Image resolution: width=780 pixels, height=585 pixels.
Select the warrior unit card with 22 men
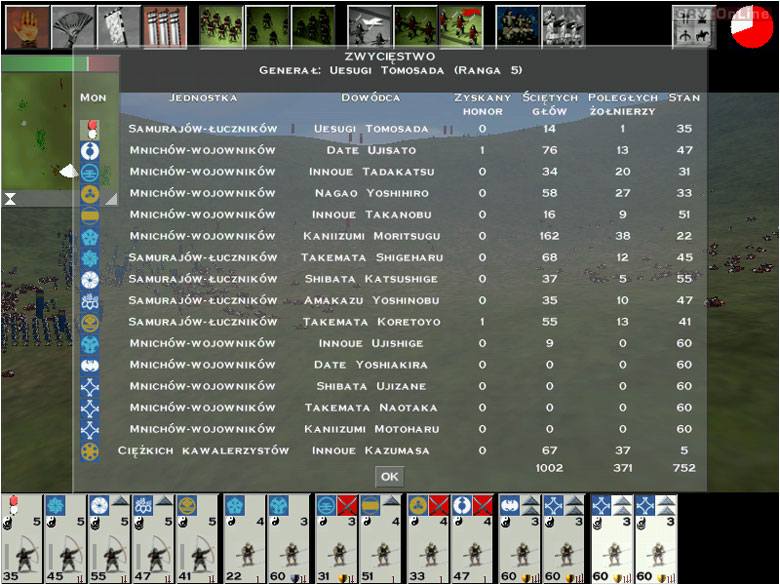[244, 538]
